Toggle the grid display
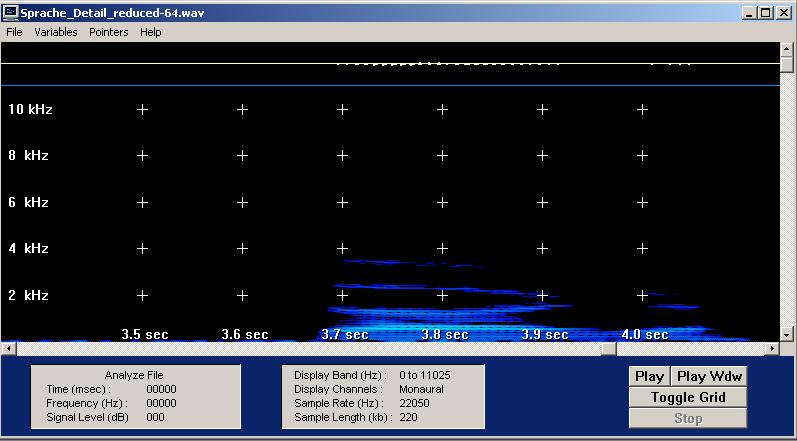Screen dimensions: 797x441 point(688,397)
